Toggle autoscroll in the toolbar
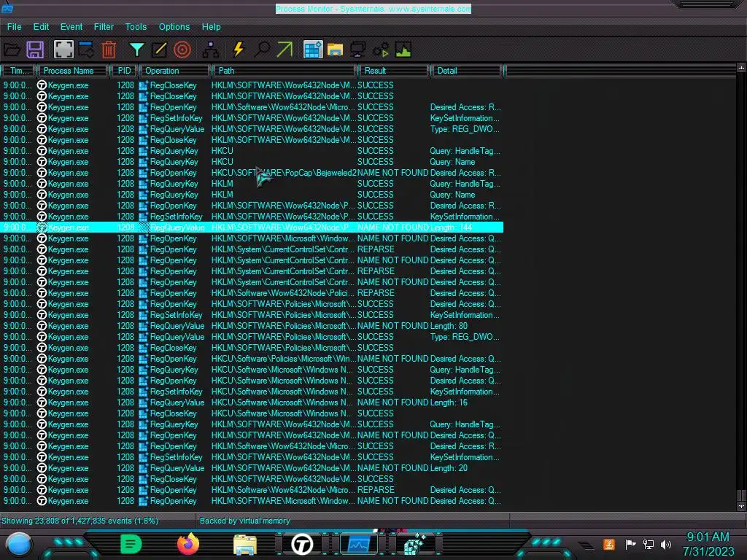Viewport: 747px width, 560px height. 86,50
